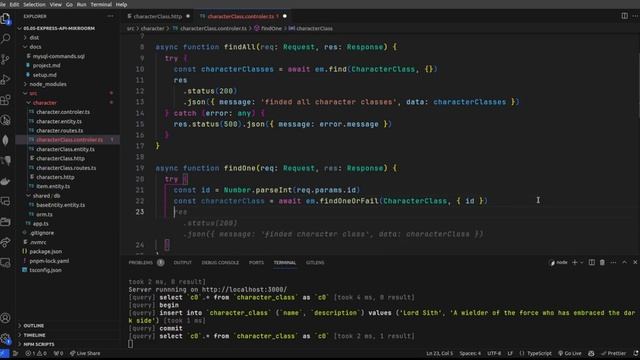The height and width of the screenshot is (360, 640).
Task: Open the Help menu
Action: point(121,4)
